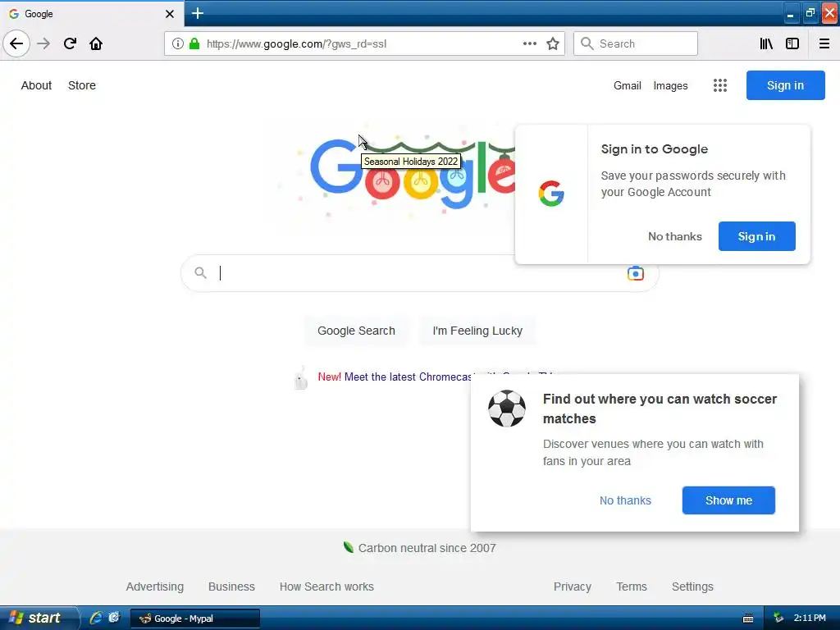The height and width of the screenshot is (630, 840).
Task: Open Store link
Action: click(82, 85)
